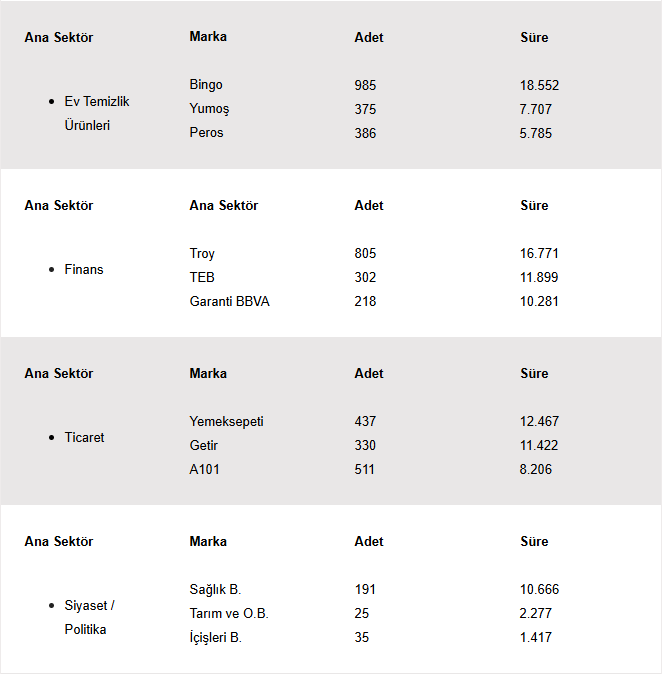
Task: Click the 12.467 duration for Yemeksepeti
Action: (539, 421)
